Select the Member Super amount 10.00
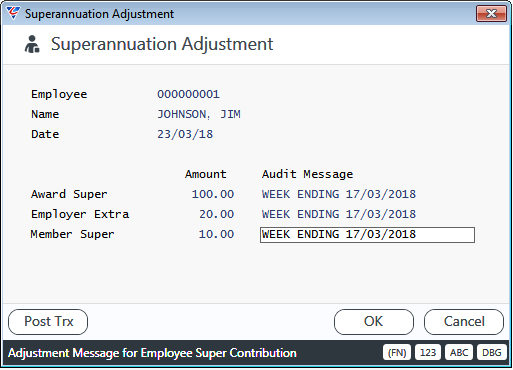513x370 pixels. [216, 234]
